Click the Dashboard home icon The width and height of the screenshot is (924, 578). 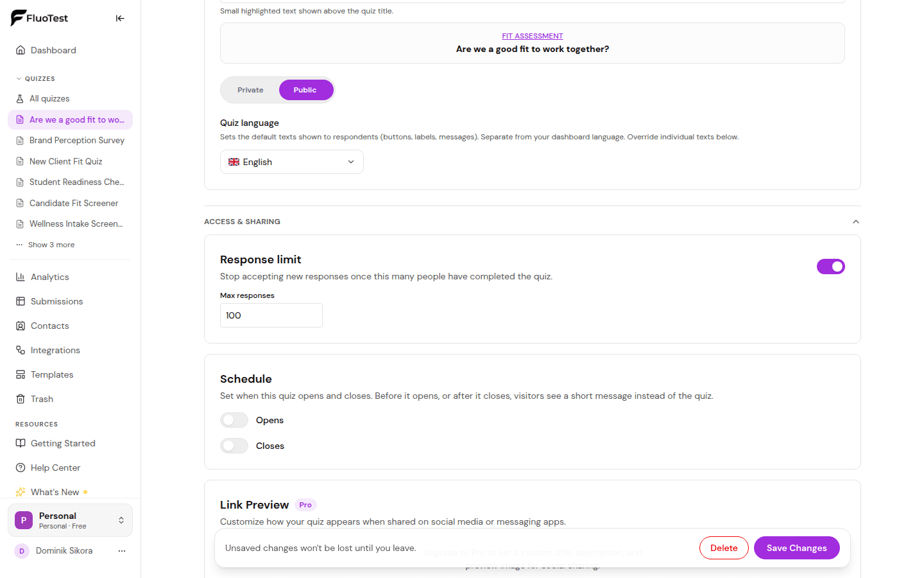coord(21,50)
